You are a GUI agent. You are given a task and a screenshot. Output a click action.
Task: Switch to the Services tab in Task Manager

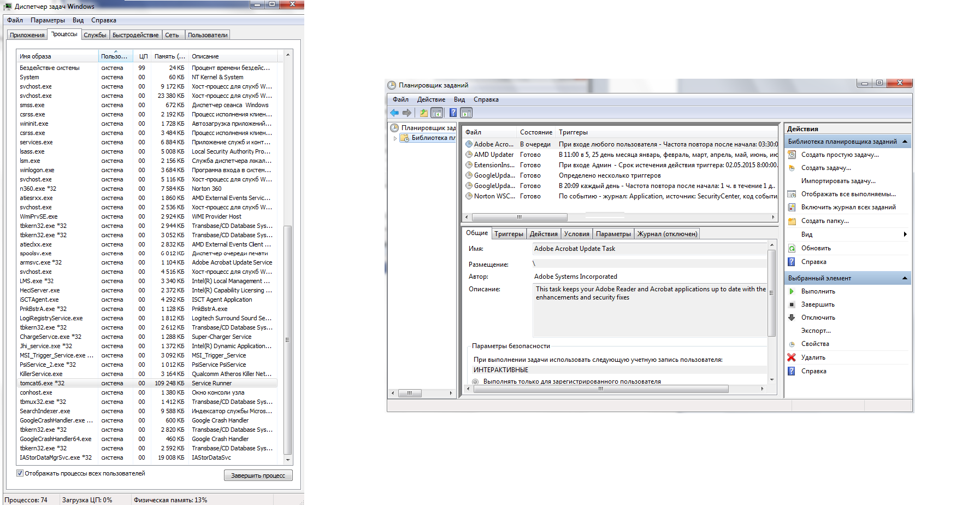(x=95, y=35)
